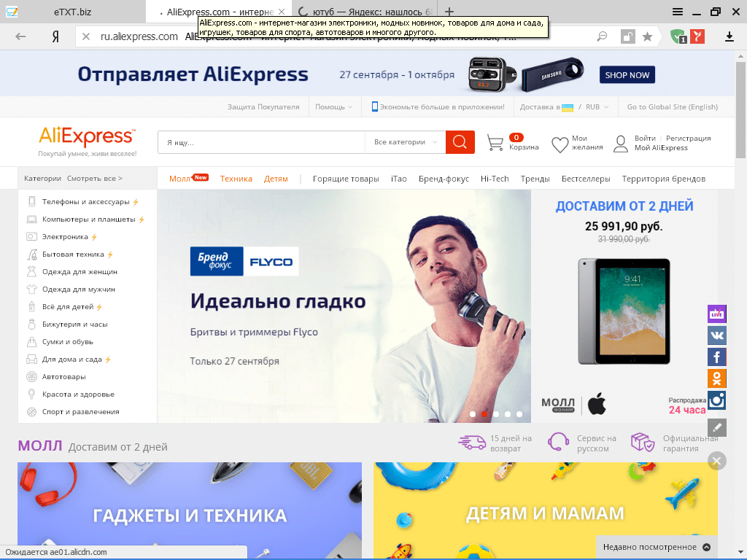Open Компьютеры и планшеты category
747x560 pixels.
(88, 219)
